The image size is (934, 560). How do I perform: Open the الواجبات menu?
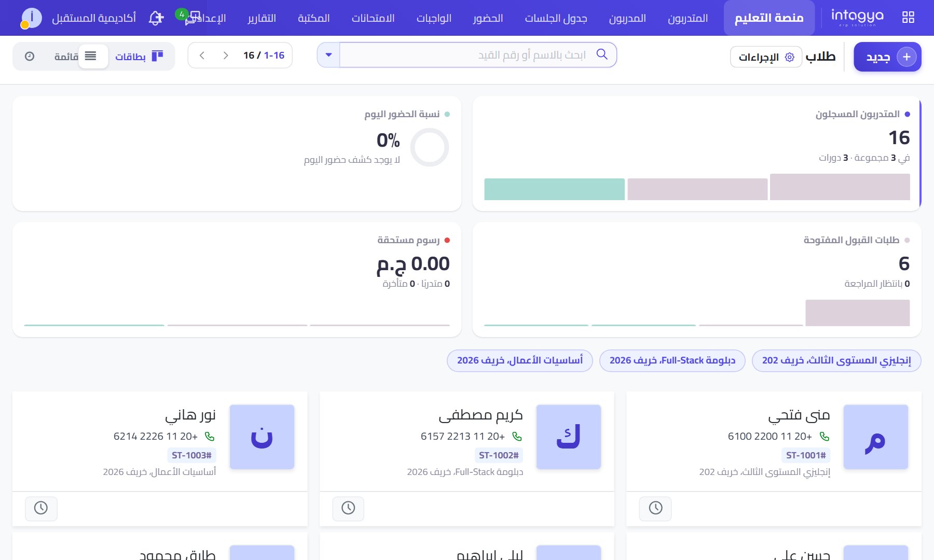(x=434, y=18)
